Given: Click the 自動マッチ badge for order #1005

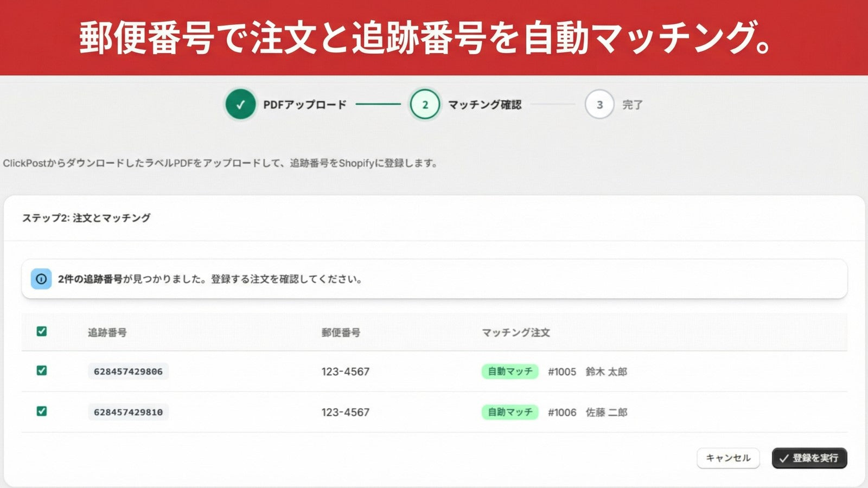Looking at the screenshot, I should click(509, 372).
